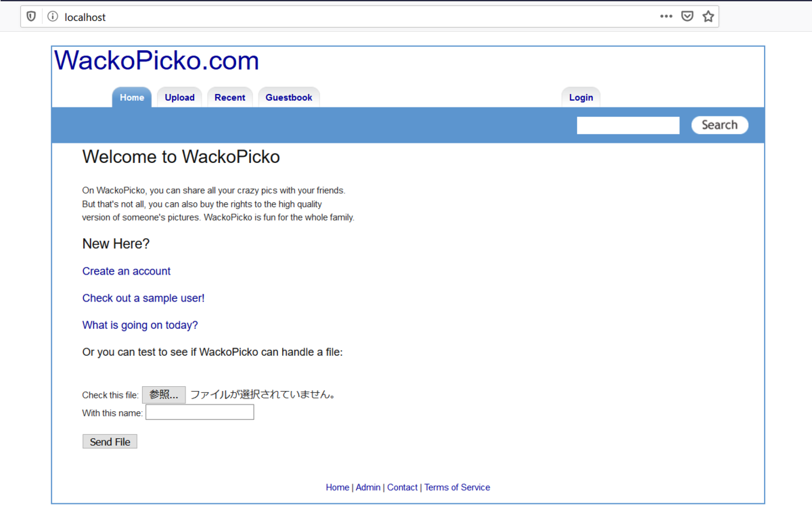
Task: Open the Recent tab
Action: [x=230, y=97]
